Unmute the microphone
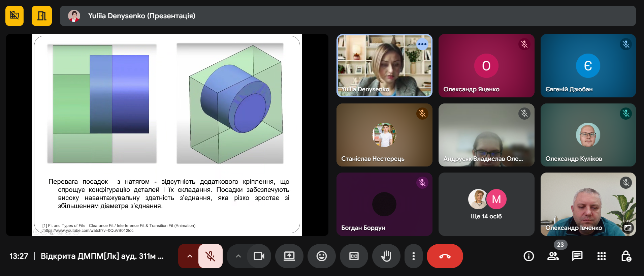The height and width of the screenshot is (276, 644). 211,256
